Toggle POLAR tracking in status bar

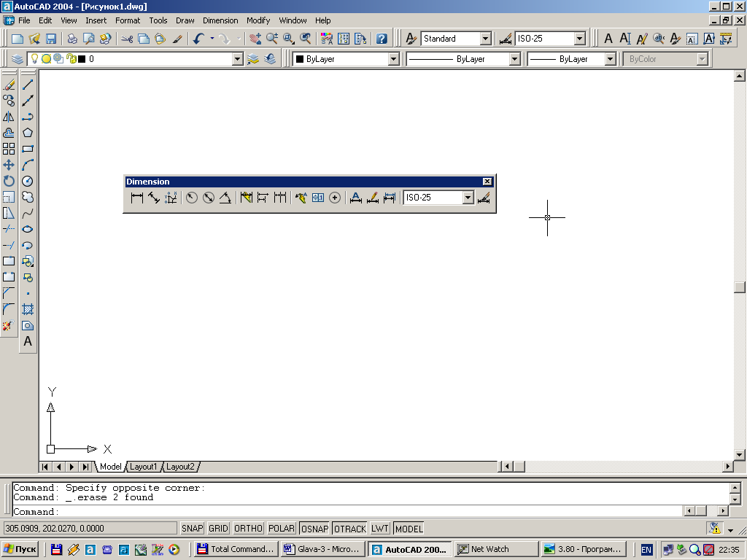(x=281, y=529)
